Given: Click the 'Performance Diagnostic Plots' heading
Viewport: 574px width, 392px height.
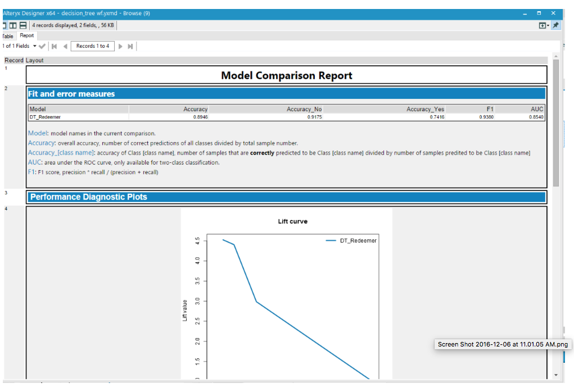Looking at the screenshot, I should point(89,197).
